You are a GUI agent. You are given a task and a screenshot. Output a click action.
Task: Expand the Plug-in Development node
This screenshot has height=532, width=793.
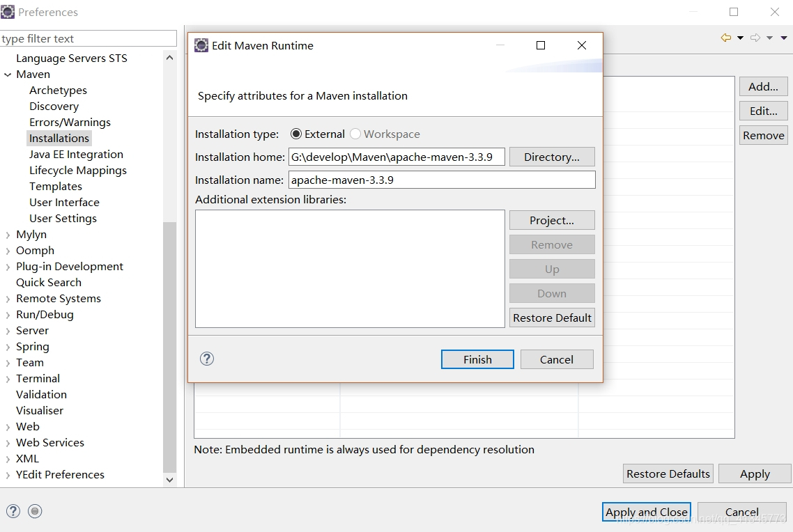(x=8, y=267)
